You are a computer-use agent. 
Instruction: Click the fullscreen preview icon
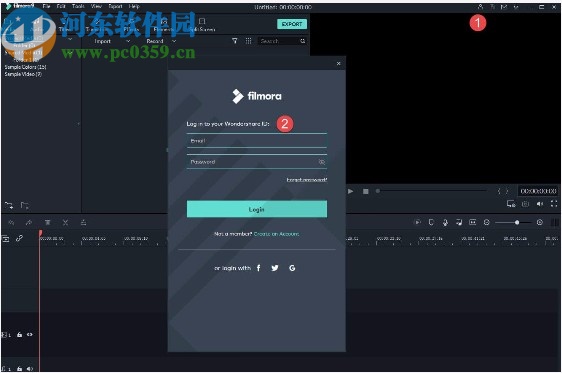tap(554, 204)
